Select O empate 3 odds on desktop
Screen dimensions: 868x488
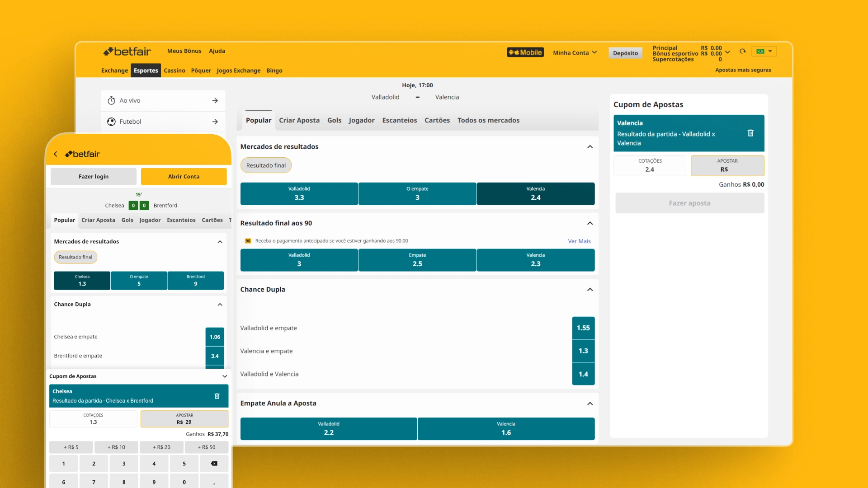pos(417,194)
